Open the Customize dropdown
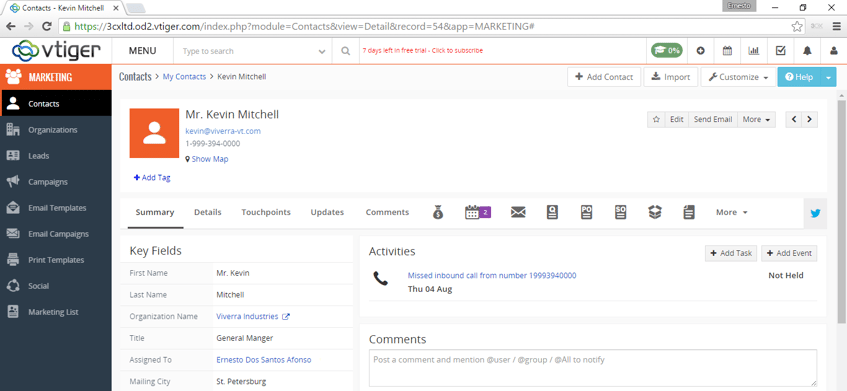The height and width of the screenshot is (391, 847). click(x=738, y=77)
